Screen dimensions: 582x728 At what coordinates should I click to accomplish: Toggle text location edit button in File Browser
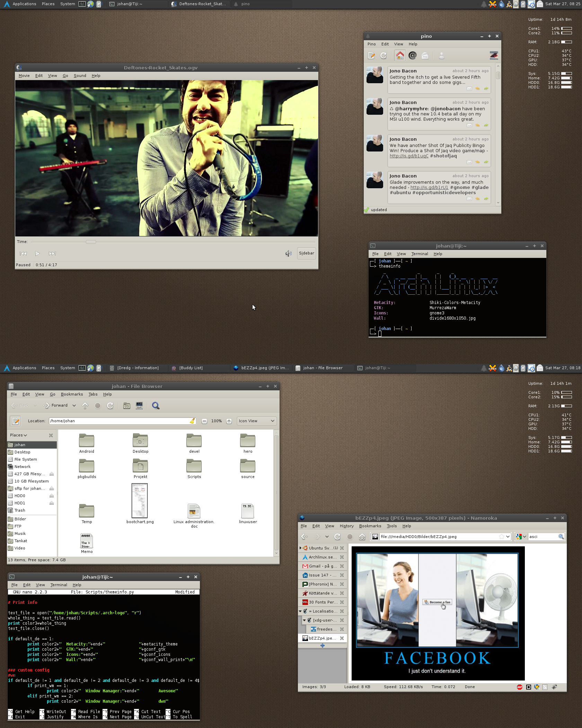pyautogui.click(x=15, y=421)
